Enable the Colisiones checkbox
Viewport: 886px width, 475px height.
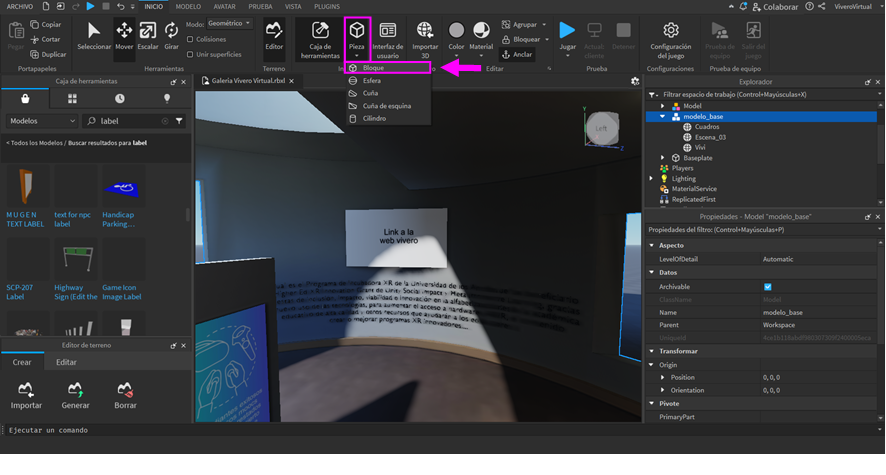189,39
